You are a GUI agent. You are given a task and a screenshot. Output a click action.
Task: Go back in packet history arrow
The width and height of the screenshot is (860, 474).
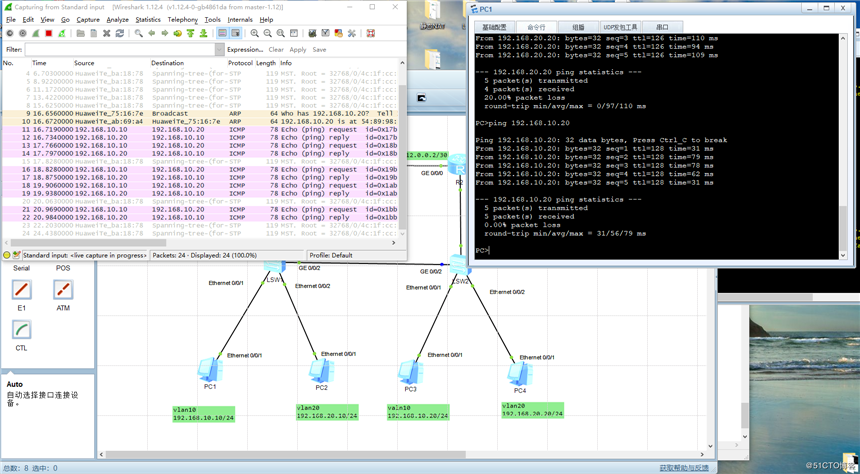click(x=152, y=33)
